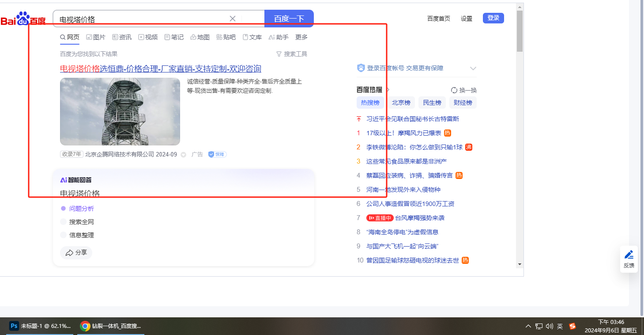Click the 百度一下 search button

(289, 19)
